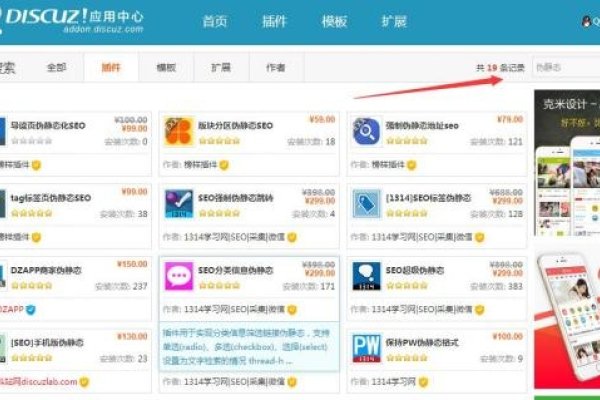Open the QQ penguin icon in header
This screenshot has height=400, width=600.
[x=586, y=21]
